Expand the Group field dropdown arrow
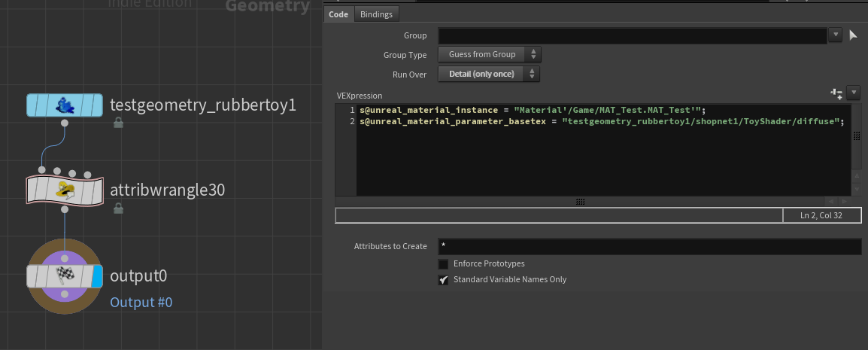Screen dimensions: 868x350 835,35
